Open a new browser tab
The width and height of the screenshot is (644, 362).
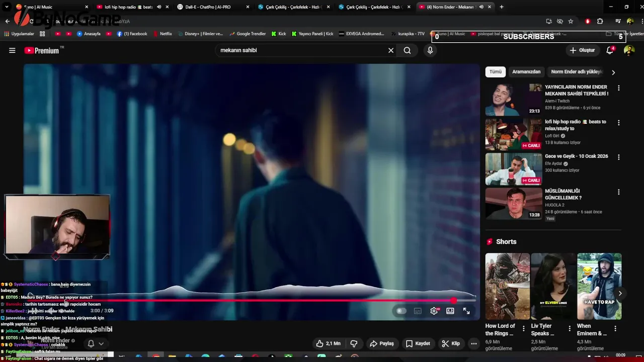click(x=502, y=7)
